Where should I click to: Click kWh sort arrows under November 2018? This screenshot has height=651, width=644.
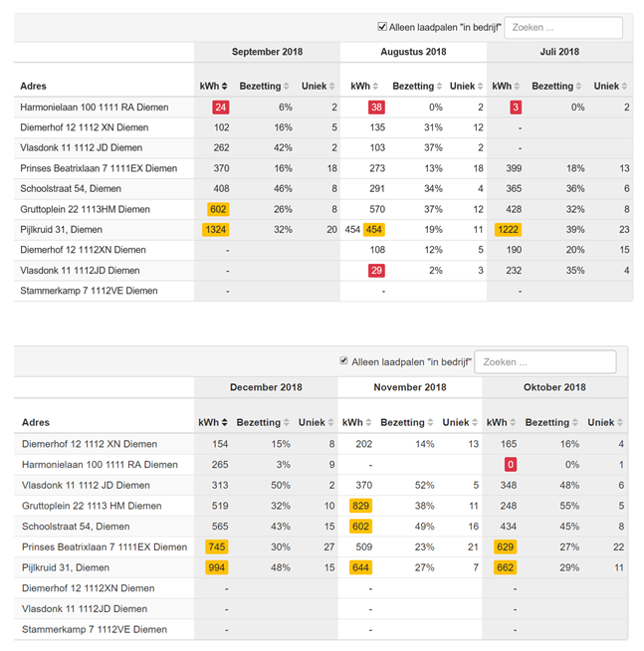pos(357,423)
